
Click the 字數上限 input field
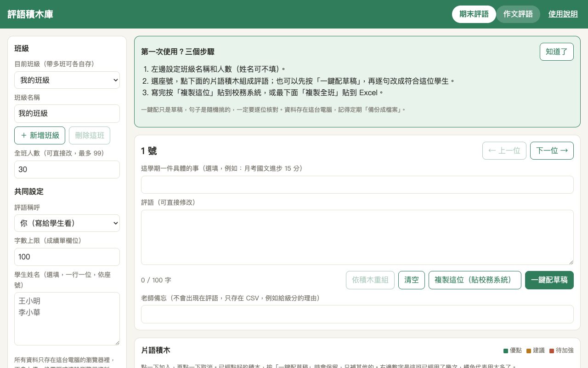67,257
